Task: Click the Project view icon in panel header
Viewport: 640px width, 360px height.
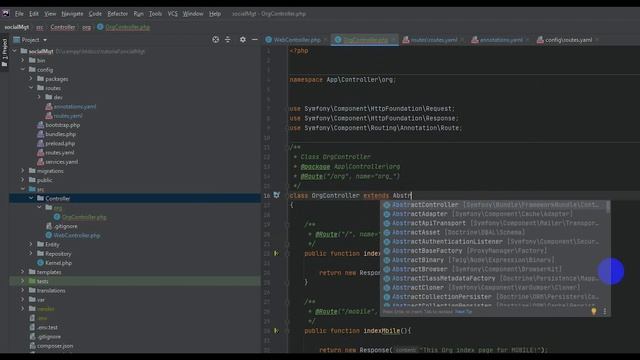Action: (16, 40)
